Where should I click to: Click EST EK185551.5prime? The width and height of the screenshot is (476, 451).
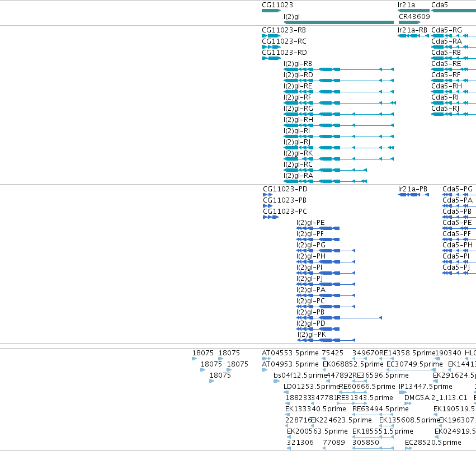(383, 432)
